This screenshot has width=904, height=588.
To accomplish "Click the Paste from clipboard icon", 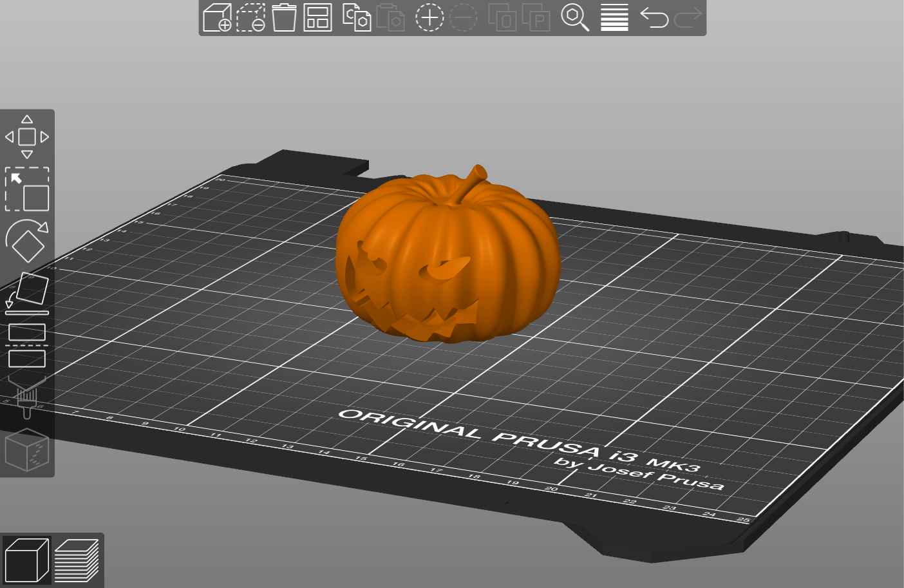I will click(x=390, y=17).
